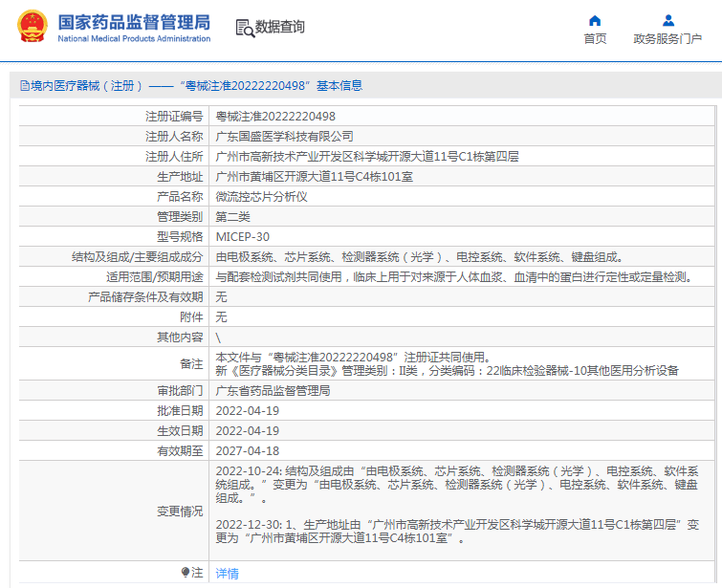Select the 2022-10-24 change record
This screenshot has height=588, width=722.
457,485
